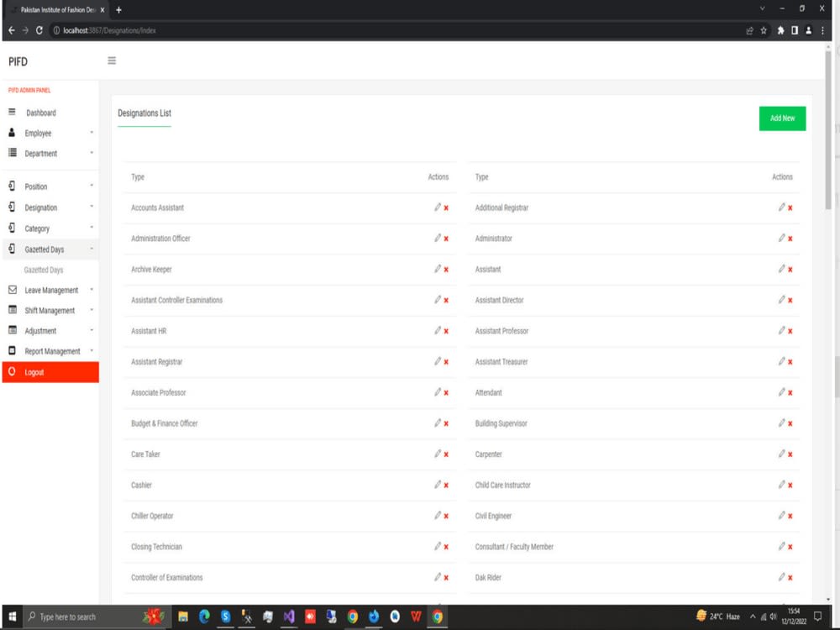Edit the Building Supervisor designation

click(x=781, y=423)
